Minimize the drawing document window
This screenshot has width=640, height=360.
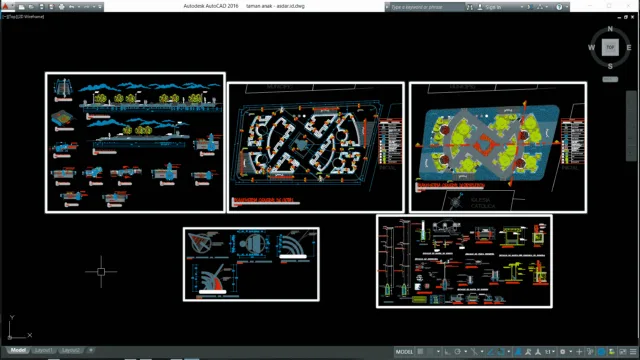(619, 17)
